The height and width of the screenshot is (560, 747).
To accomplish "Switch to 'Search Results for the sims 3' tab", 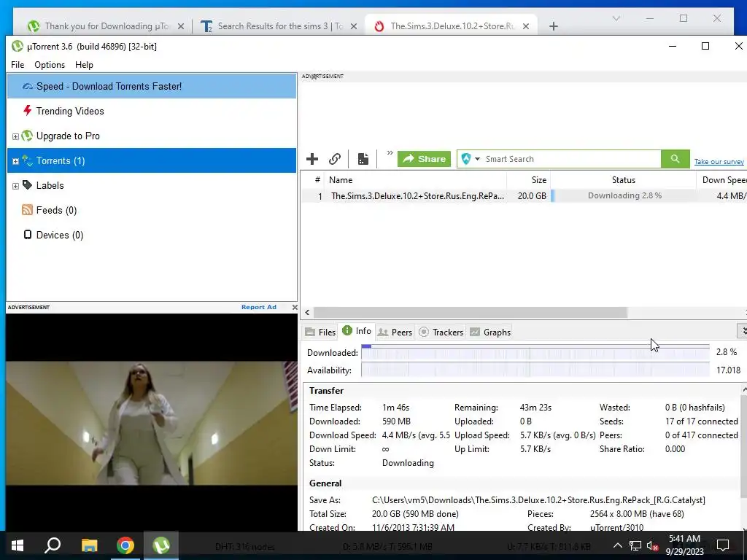I will (x=279, y=26).
